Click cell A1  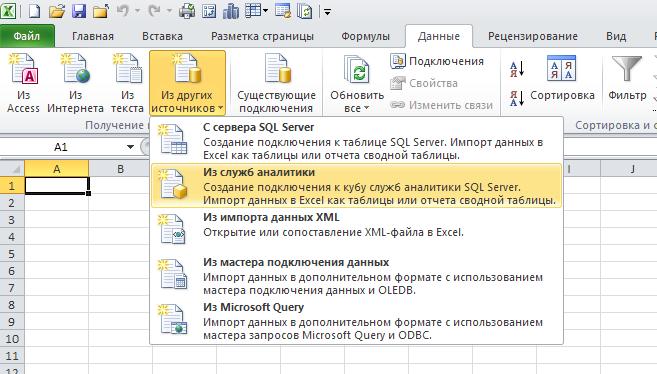pyautogui.click(x=57, y=186)
